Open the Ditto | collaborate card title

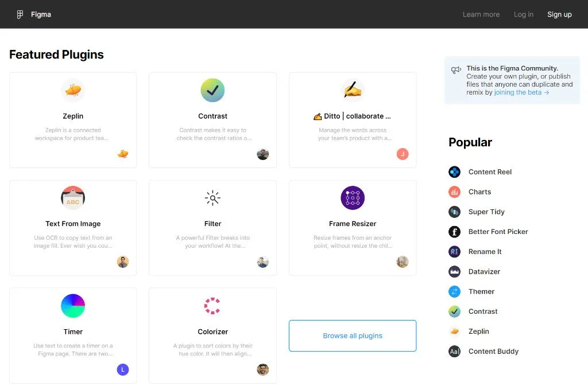(353, 116)
